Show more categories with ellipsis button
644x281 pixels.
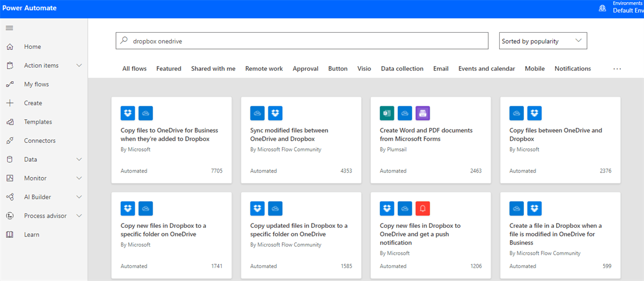(617, 69)
